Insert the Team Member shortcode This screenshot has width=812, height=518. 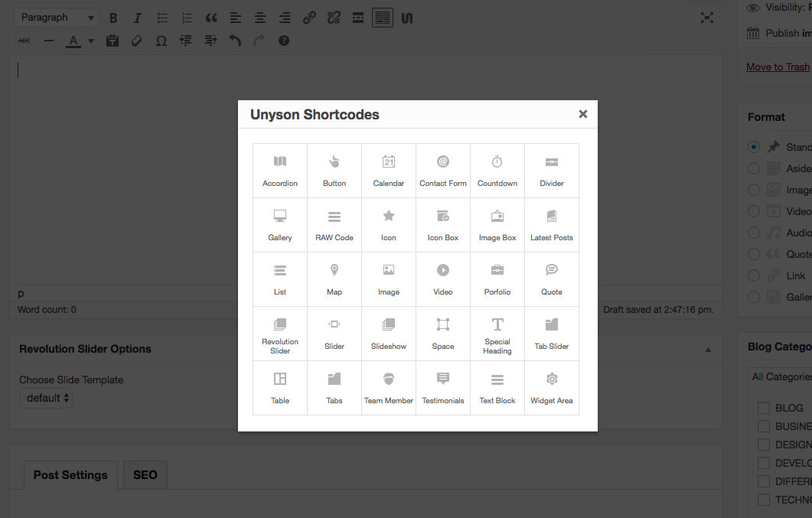coord(389,388)
